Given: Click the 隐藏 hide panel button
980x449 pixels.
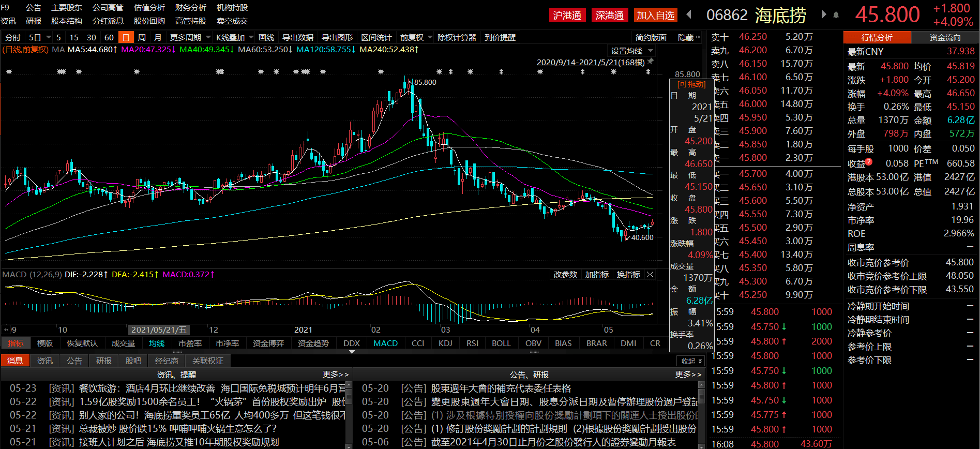Looking at the screenshot, I should click(x=689, y=38).
